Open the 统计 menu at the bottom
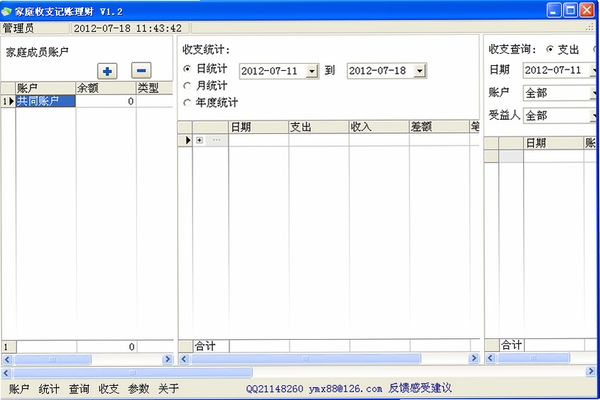The image size is (600, 400). click(49, 389)
